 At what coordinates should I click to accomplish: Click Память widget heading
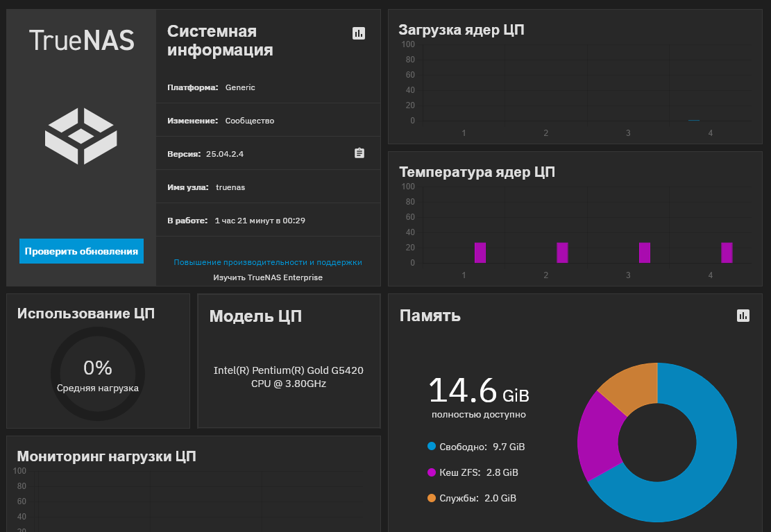coord(430,316)
